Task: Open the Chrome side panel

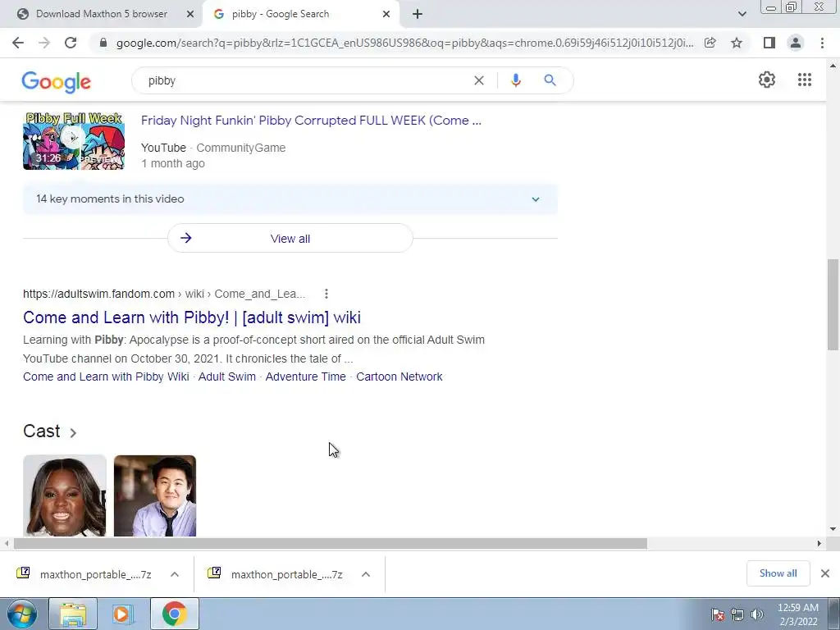Action: (x=769, y=43)
